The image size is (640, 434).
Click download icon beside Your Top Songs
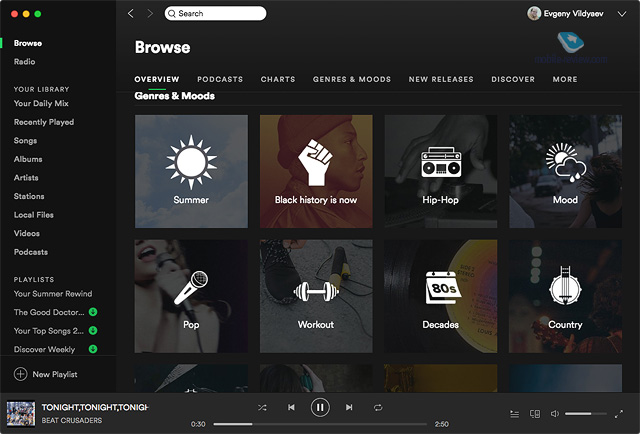(93, 331)
